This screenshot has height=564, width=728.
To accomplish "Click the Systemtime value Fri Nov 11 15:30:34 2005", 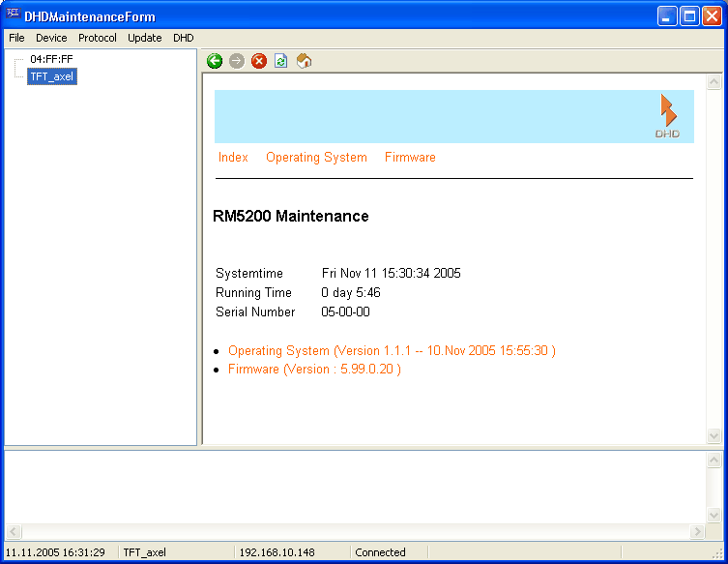I will coord(391,273).
